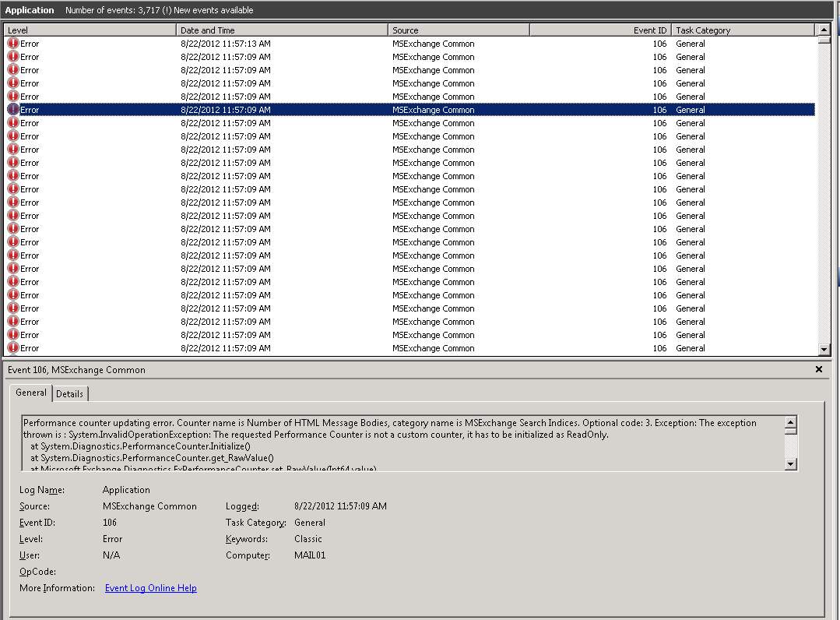Click the description box scroll down arrow
The image size is (840, 620).
[790, 464]
